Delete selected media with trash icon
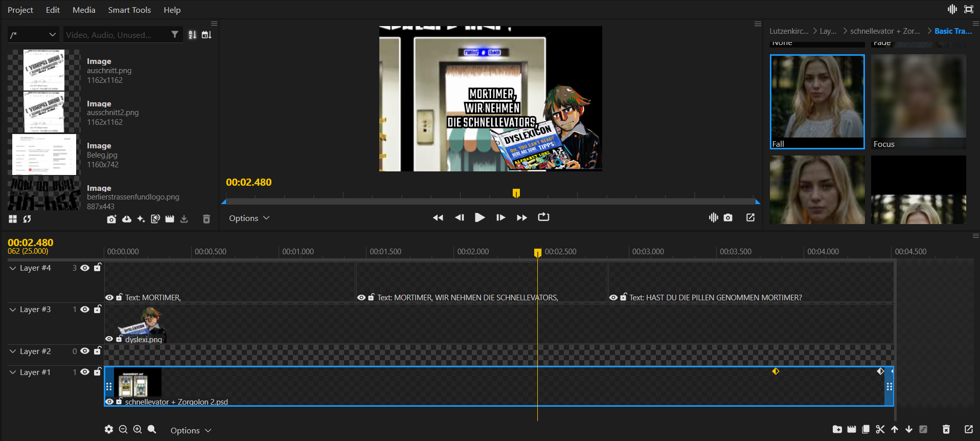The image size is (980, 441). (207, 219)
